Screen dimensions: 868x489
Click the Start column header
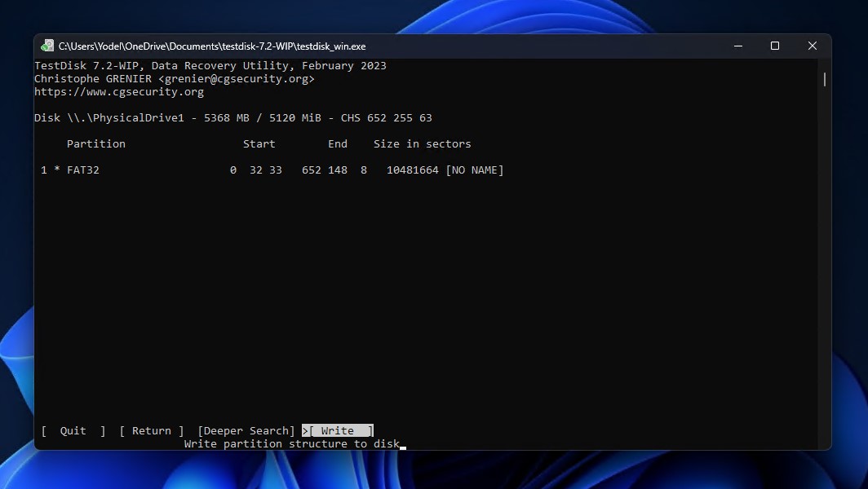click(x=259, y=143)
